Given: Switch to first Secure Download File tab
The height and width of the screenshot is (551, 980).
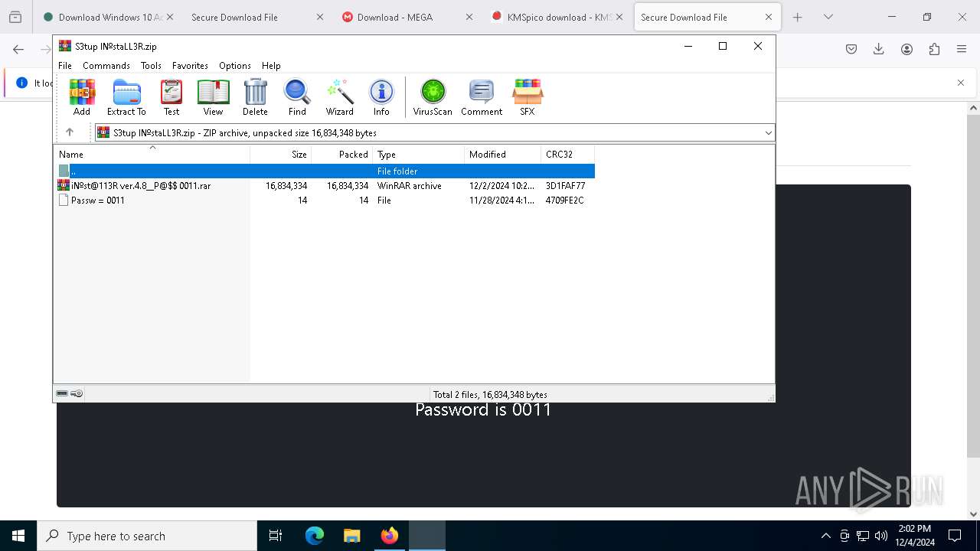Looking at the screenshot, I should pos(245,17).
